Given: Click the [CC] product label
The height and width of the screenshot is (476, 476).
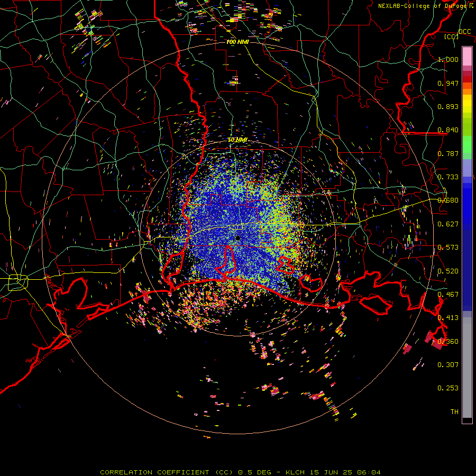Looking at the screenshot, I should (x=452, y=36).
